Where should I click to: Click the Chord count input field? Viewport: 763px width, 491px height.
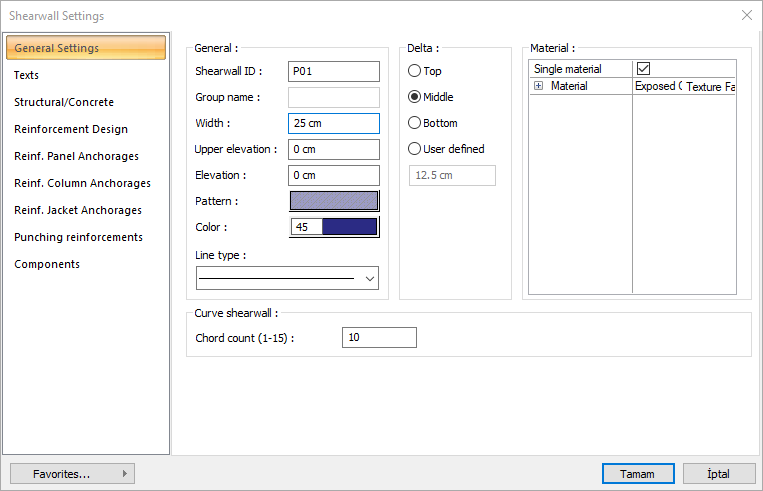tap(379, 338)
